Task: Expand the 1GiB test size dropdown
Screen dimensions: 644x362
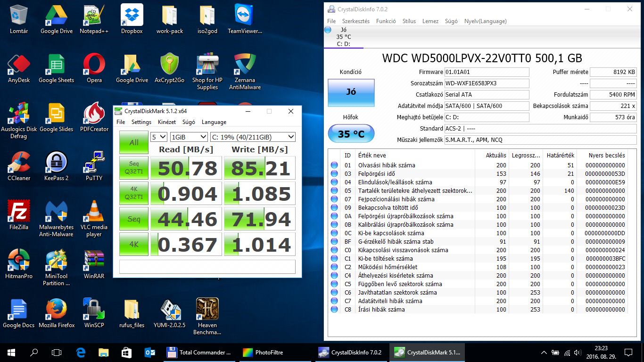Action: tap(189, 137)
